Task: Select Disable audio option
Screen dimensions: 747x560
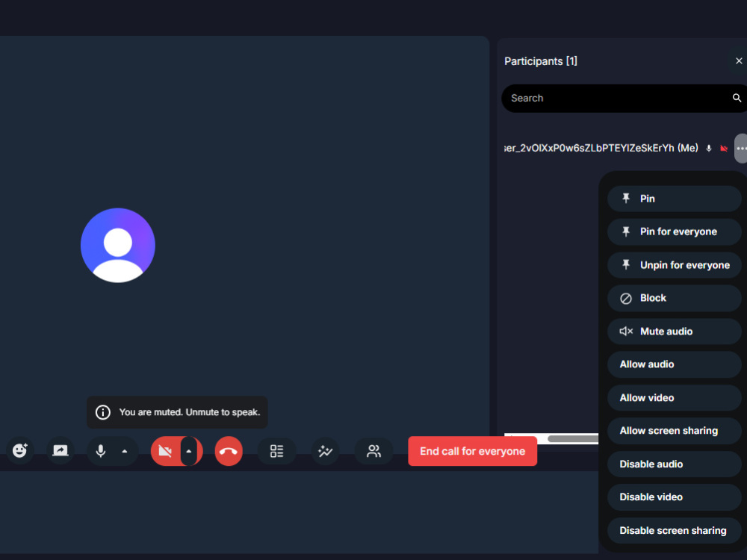Action: click(674, 464)
